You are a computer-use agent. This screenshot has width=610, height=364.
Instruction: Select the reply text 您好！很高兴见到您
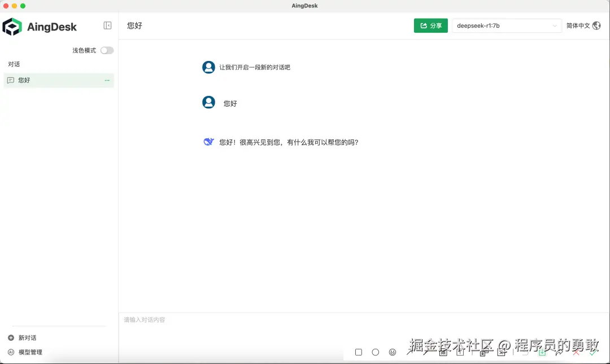point(250,142)
